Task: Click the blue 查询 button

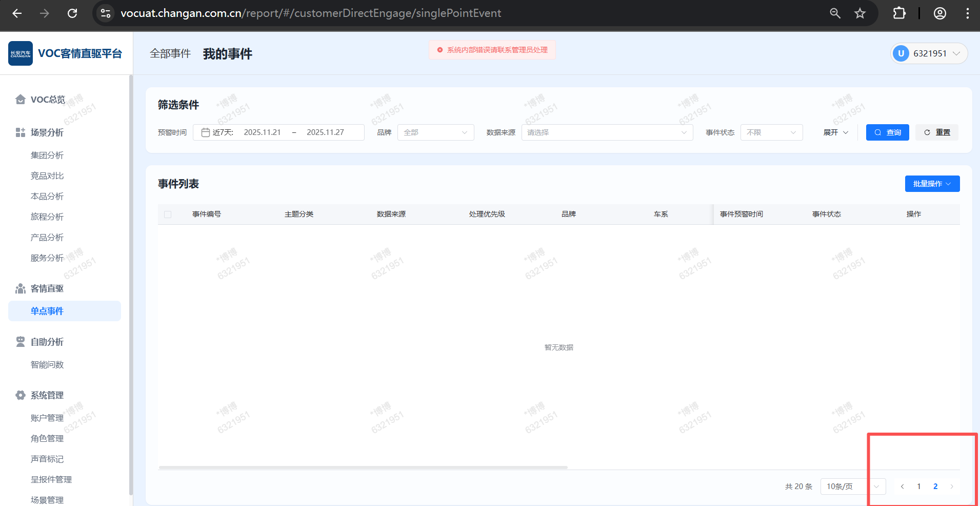Action: tap(887, 132)
